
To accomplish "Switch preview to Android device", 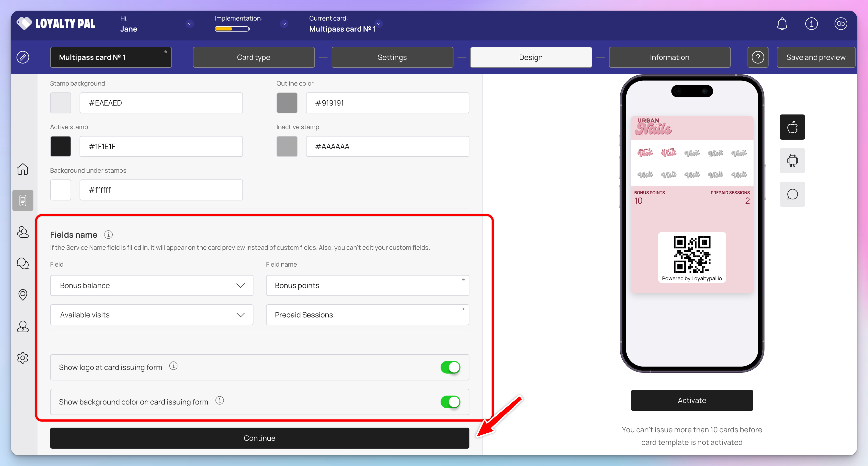I will [x=792, y=161].
